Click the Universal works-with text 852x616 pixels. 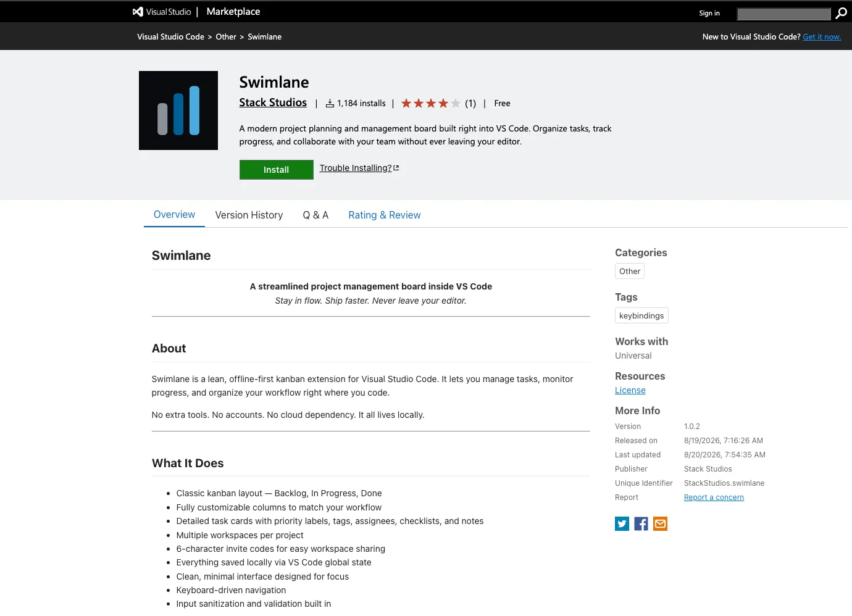tap(633, 356)
